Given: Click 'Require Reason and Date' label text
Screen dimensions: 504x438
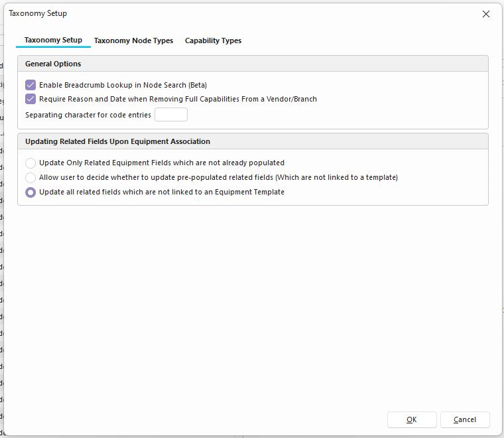Looking at the screenshot, I should coord(178,99).
